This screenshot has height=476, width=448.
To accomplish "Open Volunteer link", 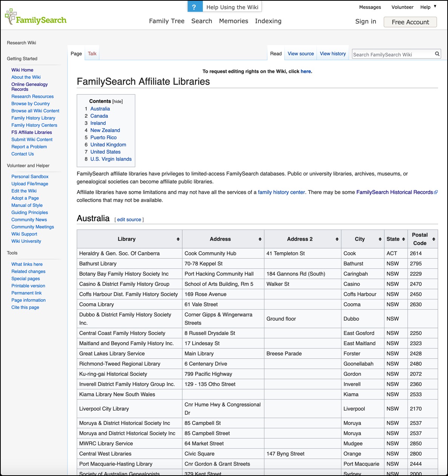I will (x=402, y=7).
